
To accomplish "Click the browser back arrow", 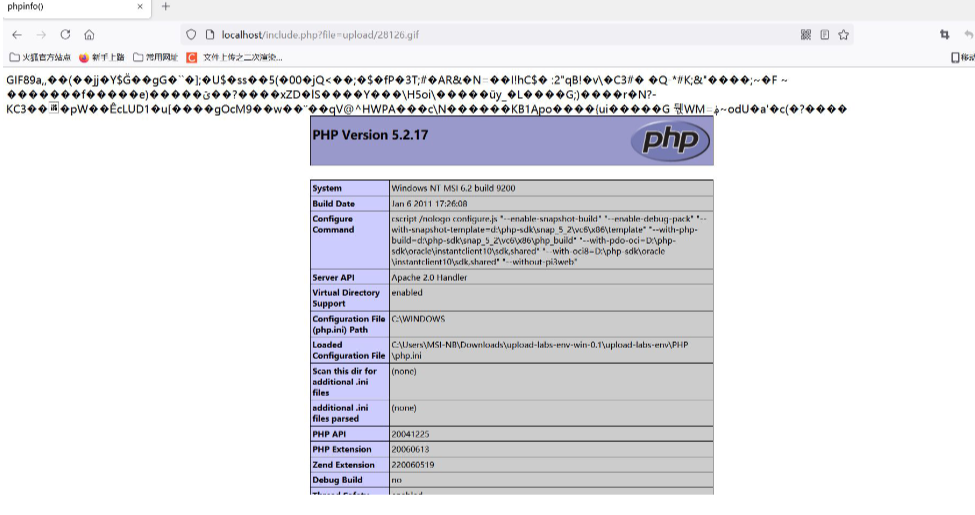I will coord(17,34).
